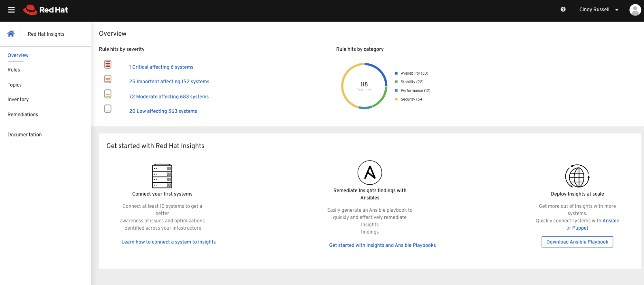
Task: Open 25 Important affecting 152 systems link
Action: (169, 82)
